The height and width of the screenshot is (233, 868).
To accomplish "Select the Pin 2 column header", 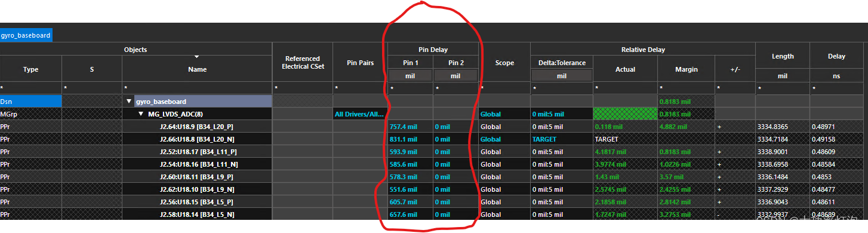I will click(455, 63).
